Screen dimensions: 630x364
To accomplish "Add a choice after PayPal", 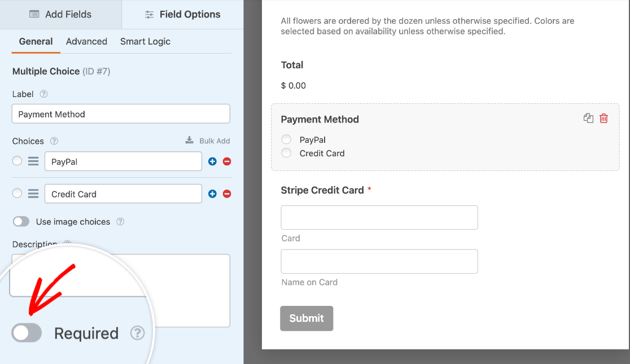I will click(x=213, y=161).
